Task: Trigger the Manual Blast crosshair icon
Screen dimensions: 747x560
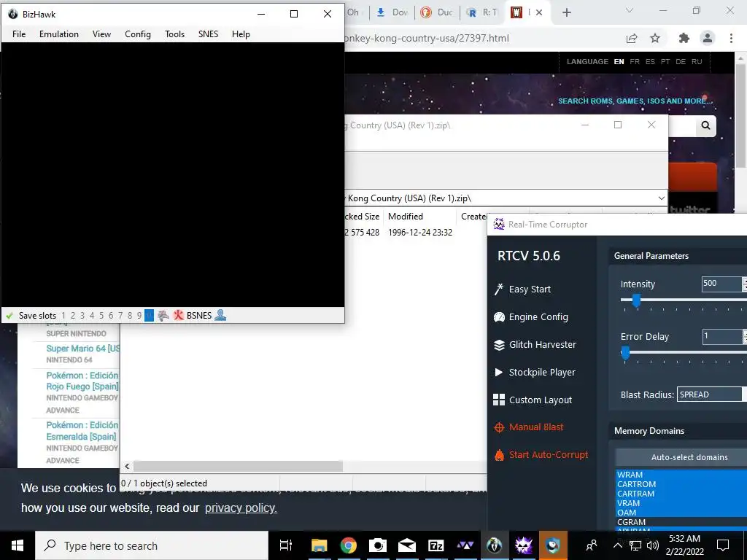Action: click(499, 427)
